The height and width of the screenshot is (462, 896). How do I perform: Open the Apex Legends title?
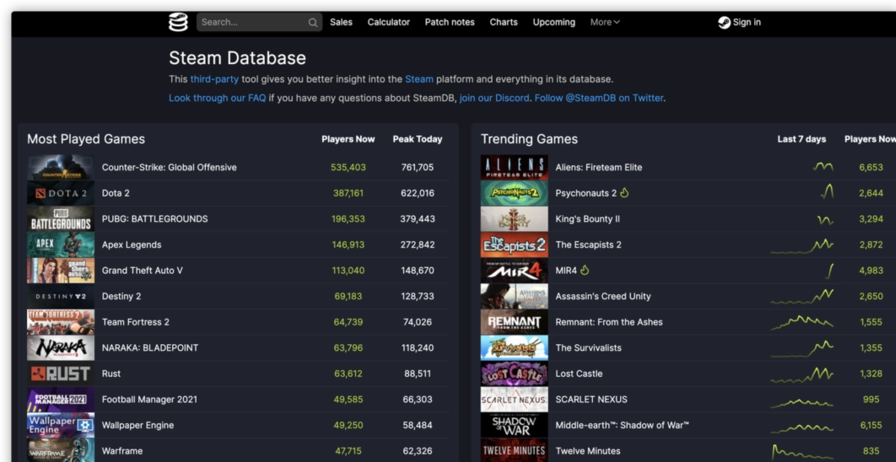pyautogui.click(x=131, y=245)
